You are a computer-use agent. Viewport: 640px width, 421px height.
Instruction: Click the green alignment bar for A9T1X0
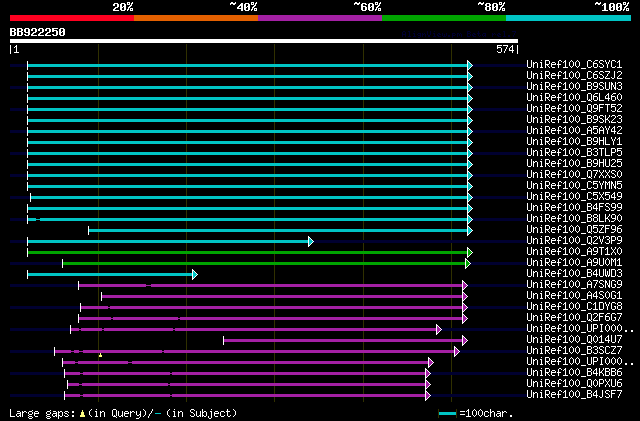(x=250, y=253)
